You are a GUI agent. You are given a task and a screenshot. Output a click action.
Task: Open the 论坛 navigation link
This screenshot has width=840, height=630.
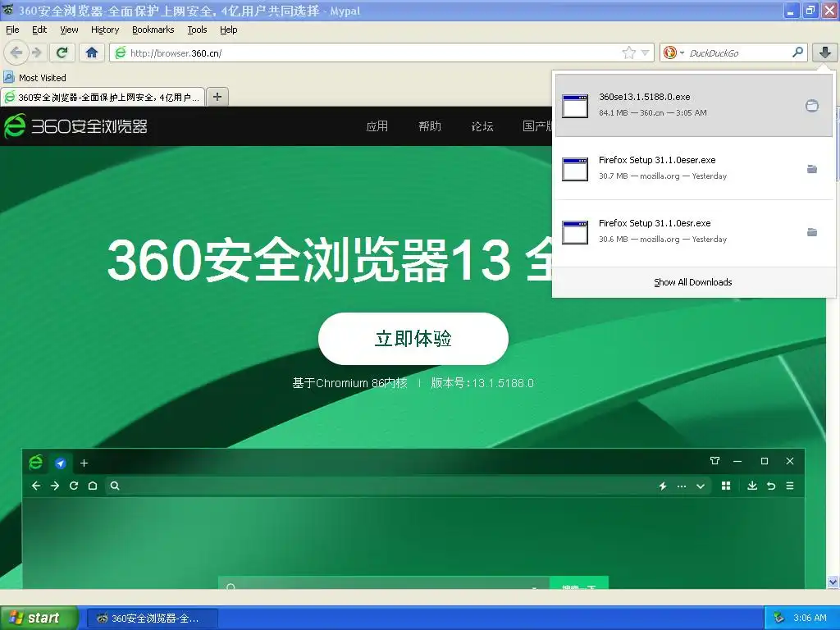482,126
